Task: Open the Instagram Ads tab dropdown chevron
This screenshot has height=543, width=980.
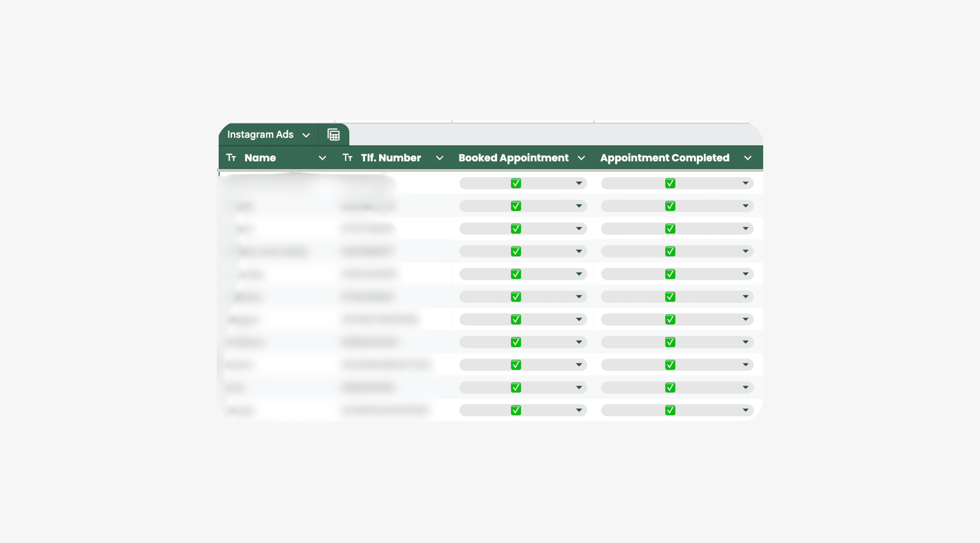Action: pyautogui.click(x=306, y=134)
